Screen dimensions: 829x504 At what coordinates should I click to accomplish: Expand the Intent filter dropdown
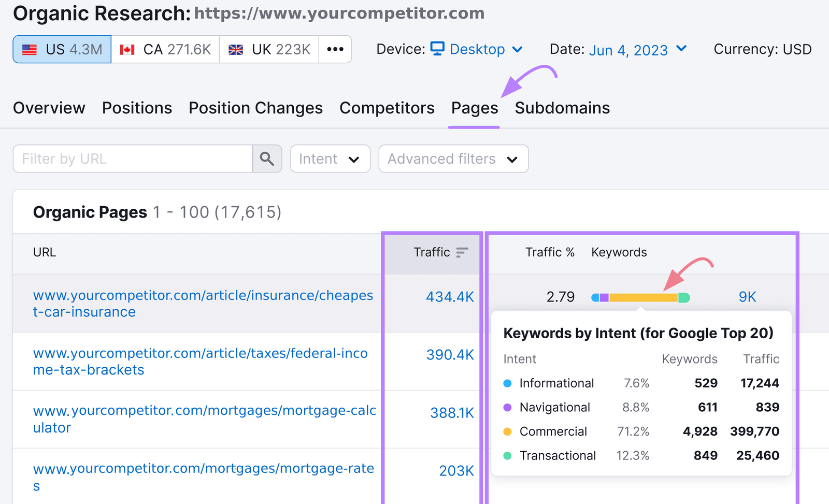click(x=330, y=159)
